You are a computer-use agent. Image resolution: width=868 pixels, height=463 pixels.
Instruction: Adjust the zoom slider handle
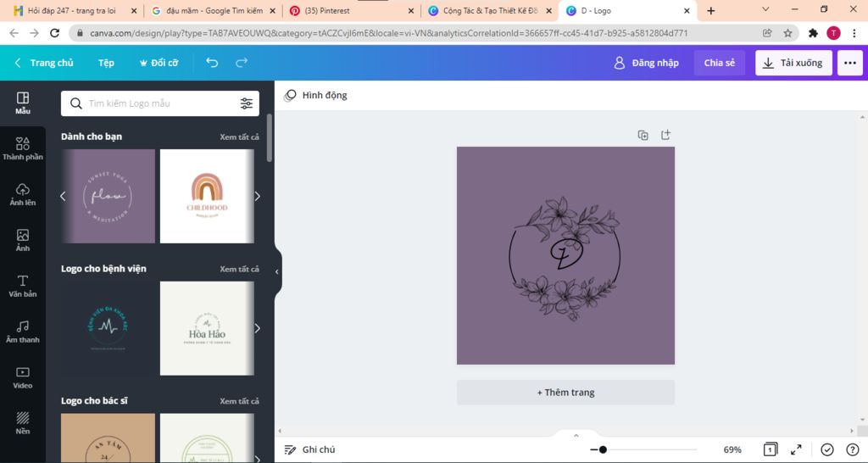point(603,449)
